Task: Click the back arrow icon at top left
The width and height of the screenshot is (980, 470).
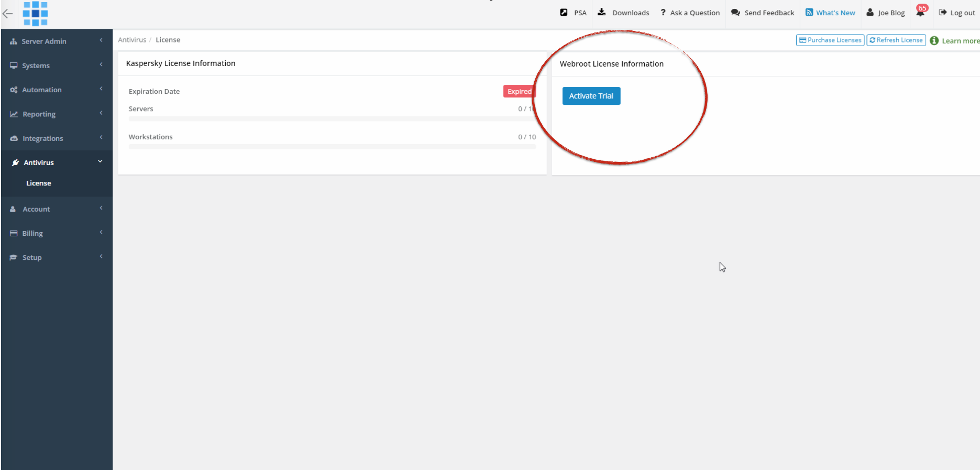Action: tap(7, 14)
